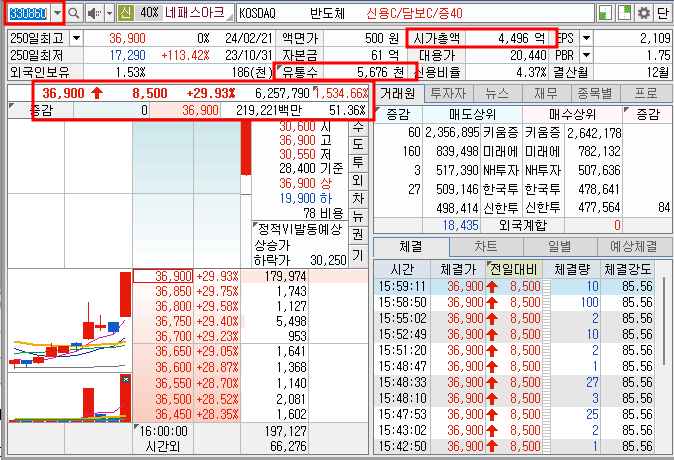
Task: Open the settings gear icon
Action: (643, 13)
